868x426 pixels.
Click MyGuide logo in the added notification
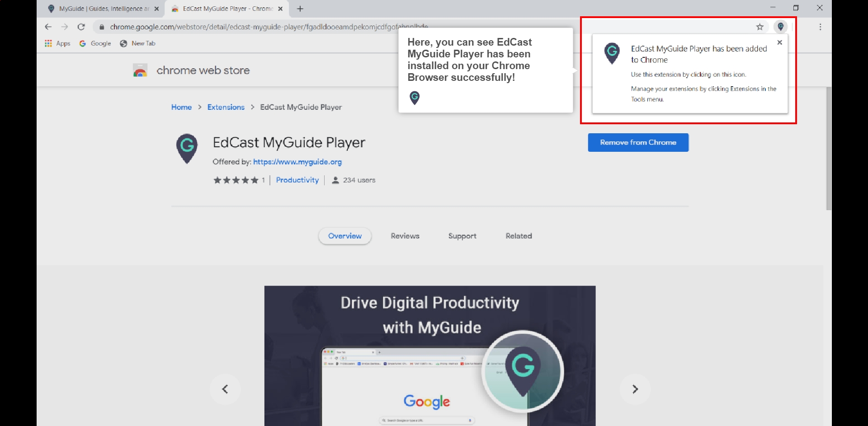click(x=612, y=53)
